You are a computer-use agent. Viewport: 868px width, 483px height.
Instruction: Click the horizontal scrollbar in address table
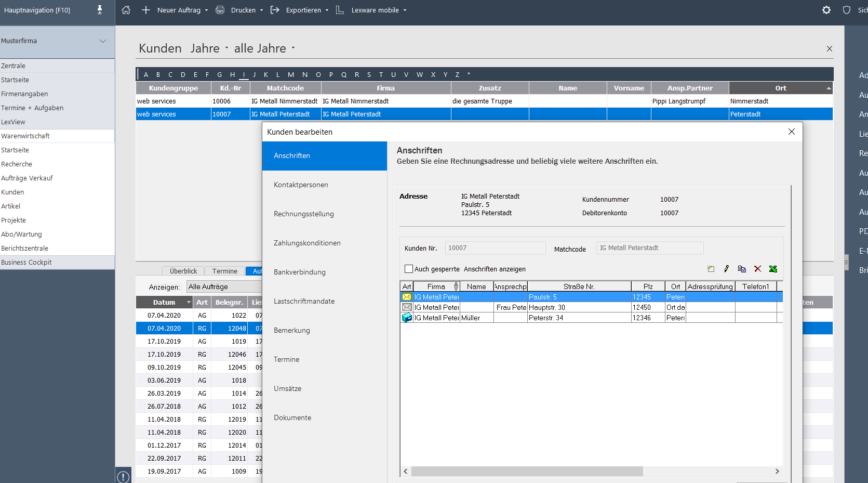click(x=527, y=471)
